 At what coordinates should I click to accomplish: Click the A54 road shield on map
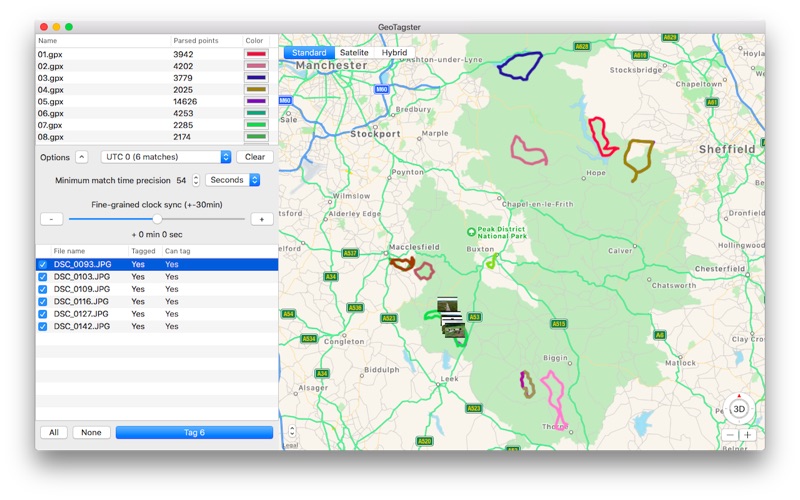click(x=288, y=314)
